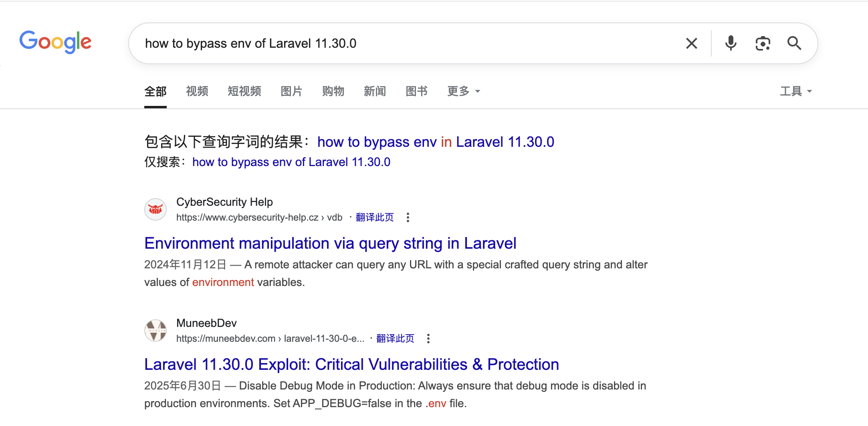
Task: Search only for original 'env of Laravel' query
Action: (x=291, y=162)
